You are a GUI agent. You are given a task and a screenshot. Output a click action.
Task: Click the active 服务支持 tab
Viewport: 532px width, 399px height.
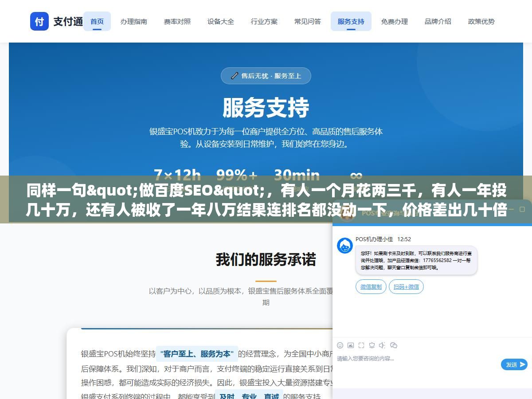tap(351, 21)
